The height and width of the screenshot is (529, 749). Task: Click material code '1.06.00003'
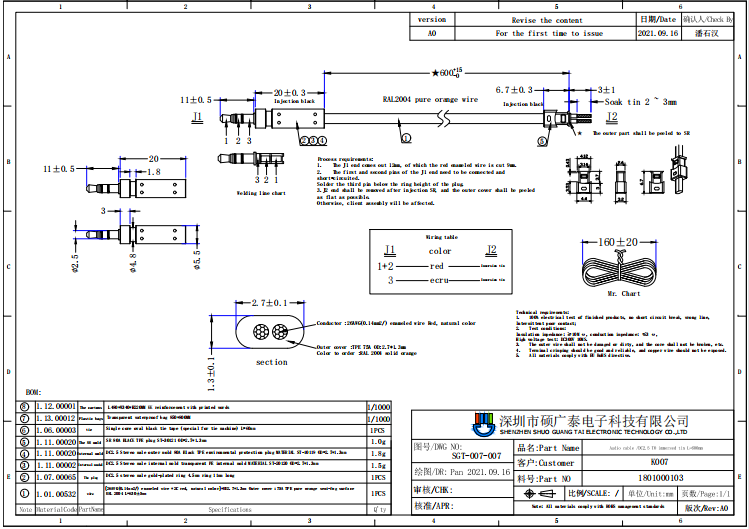(56, 430)
